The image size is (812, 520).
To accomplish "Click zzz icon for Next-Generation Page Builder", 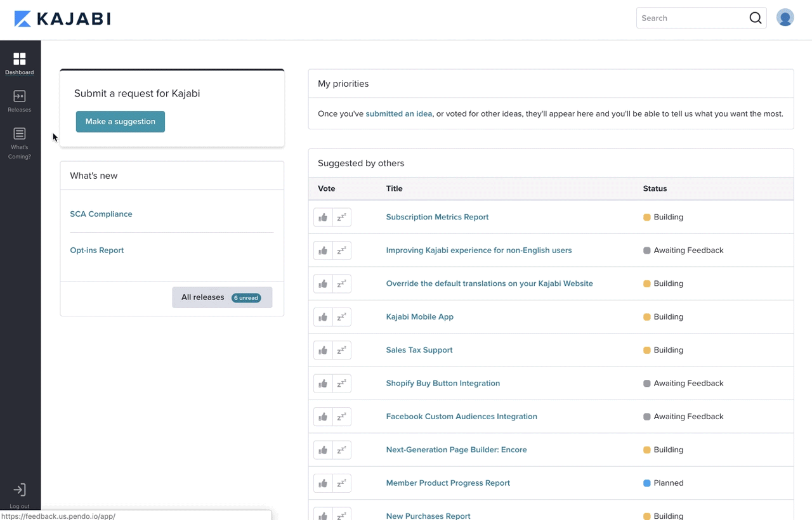I will tap(341, 450).
